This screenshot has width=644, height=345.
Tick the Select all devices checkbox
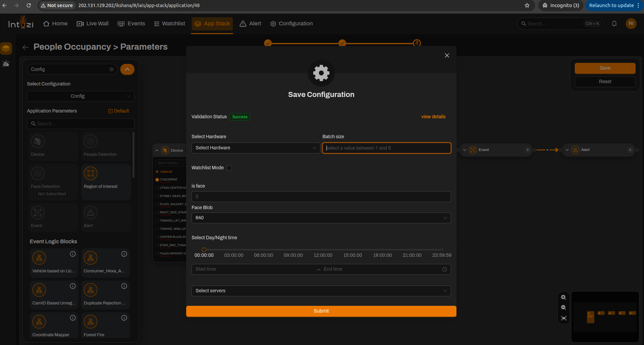point(157,172)
